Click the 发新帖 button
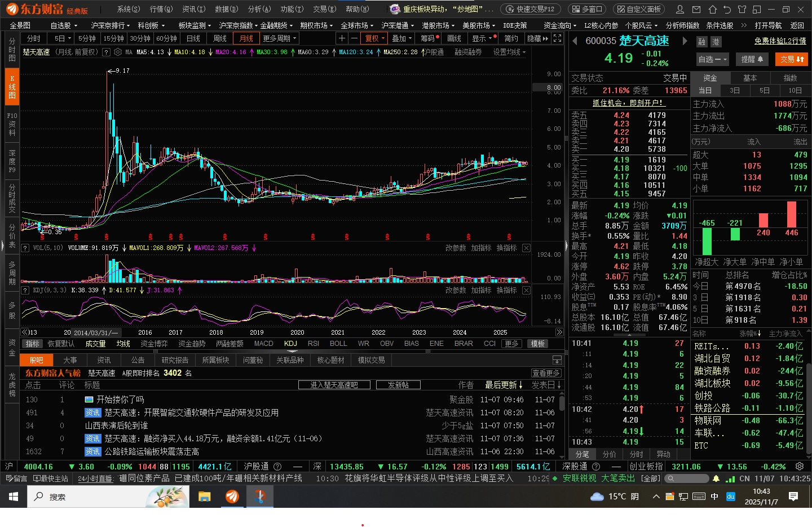 [398, 385]
